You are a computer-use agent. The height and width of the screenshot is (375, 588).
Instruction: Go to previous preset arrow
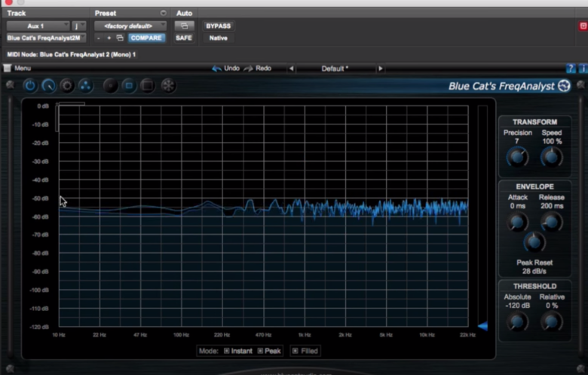click(x=291, y=69)
